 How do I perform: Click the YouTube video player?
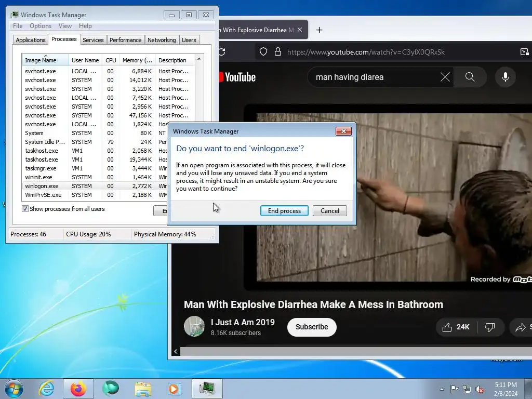(394, 197)
